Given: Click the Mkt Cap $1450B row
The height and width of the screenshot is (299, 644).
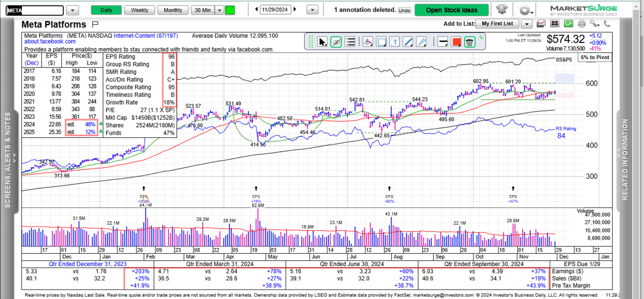Looking at the screenshot, I should (x=140, y=117).
